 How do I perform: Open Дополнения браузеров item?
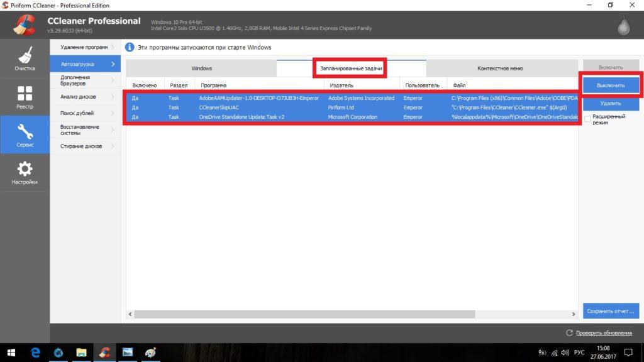tap(85, 80)
